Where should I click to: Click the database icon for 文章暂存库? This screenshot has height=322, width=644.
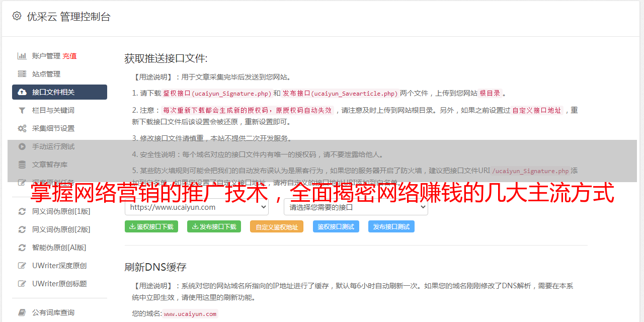22,165
